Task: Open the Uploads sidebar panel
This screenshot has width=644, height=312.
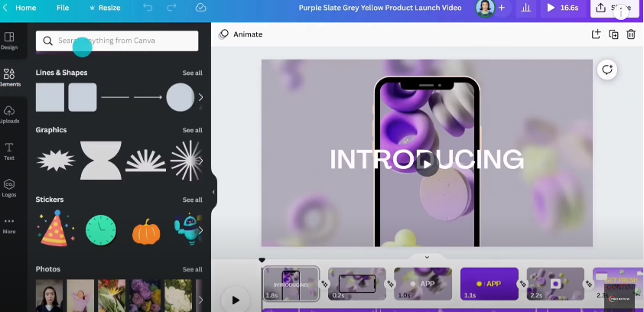Action: [x=9, y=115]
